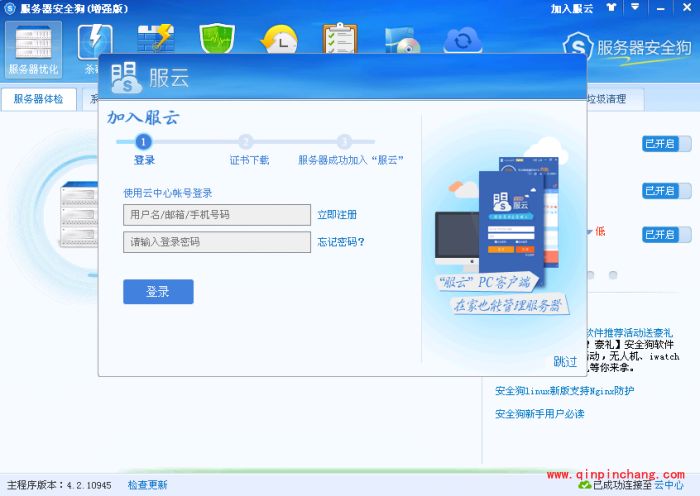This screenshot has height=496, width=700.
Task: Focus the 请输入登录密码 password field
Action: pyautogui.click(x=217, y=242)
